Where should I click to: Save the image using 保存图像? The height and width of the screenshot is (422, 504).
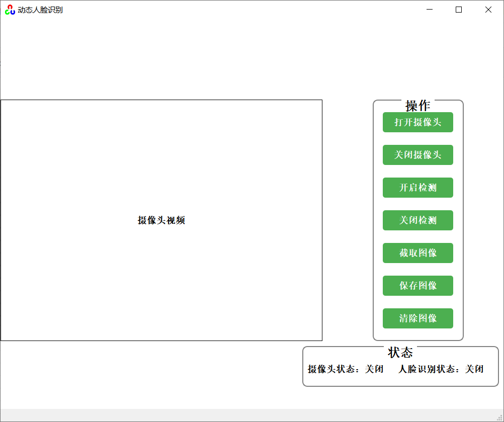417,286
